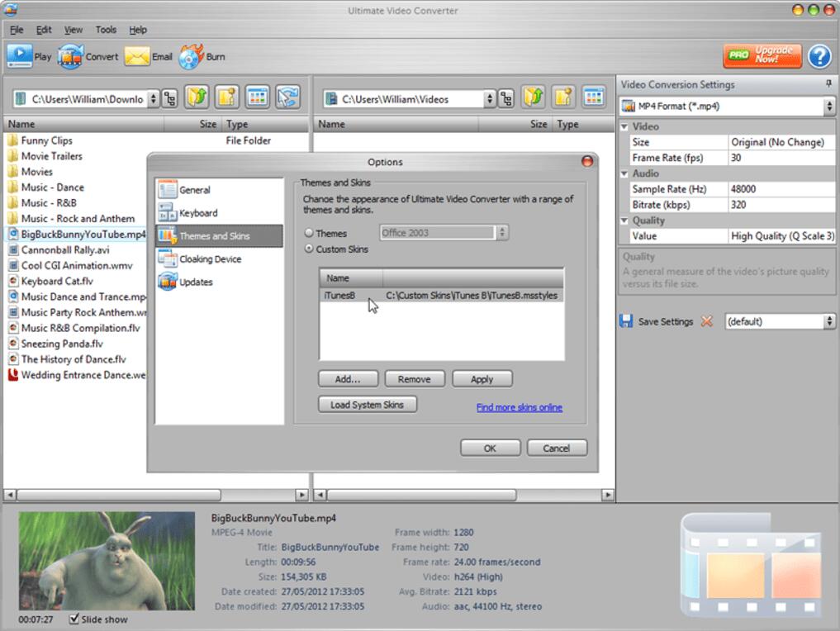Click the Play toolbar icon
840x631 pixels.
point(19,56)
